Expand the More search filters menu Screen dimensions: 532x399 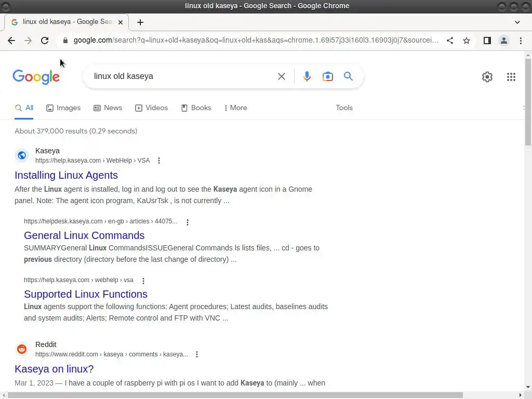pyautogui.click(x=235, y=108)
